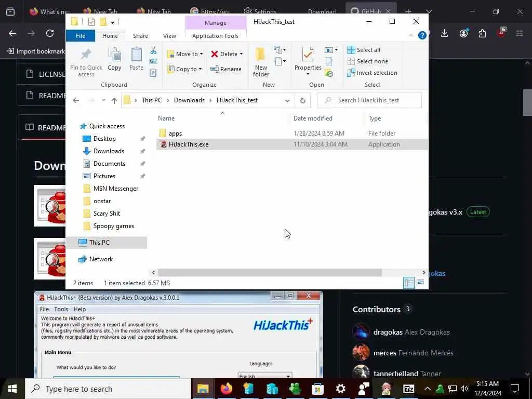Open the onstar folder
This screenshot has height=399, width=532.
pyautogui.click(x=102, y=201)
